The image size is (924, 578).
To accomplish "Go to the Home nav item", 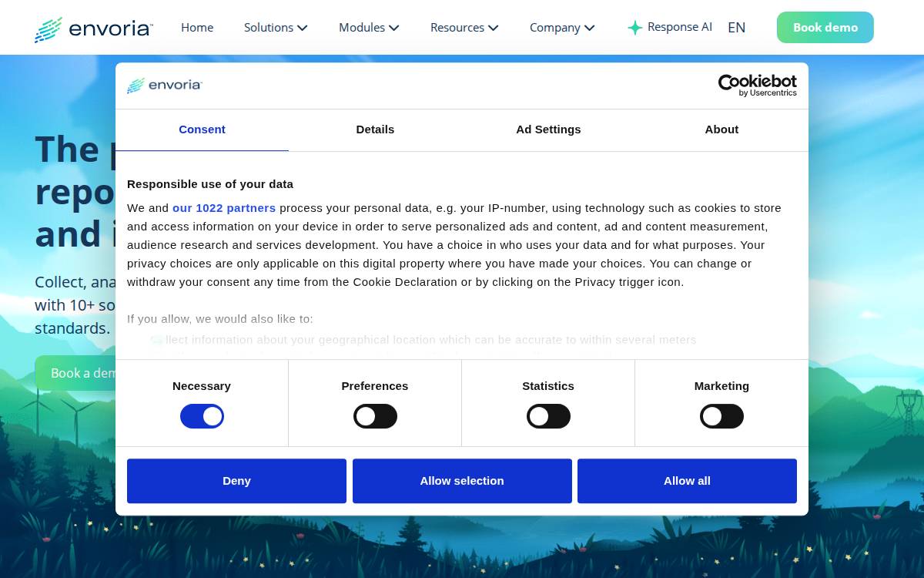I will (x=197, y=28).
